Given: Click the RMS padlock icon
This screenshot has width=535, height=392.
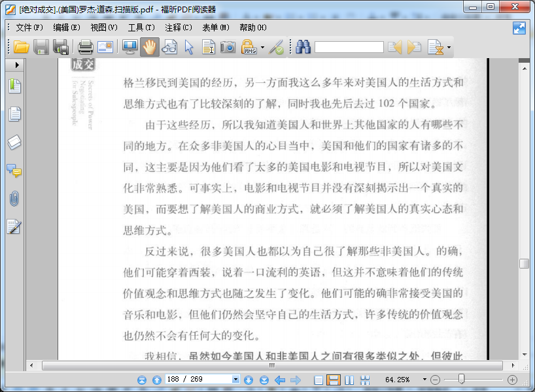Looking at the screenshot, I should (x=249, y=47).
